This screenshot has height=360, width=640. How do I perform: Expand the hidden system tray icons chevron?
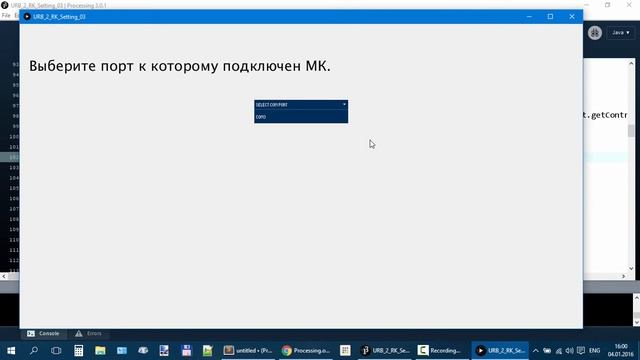coord(536,351)
